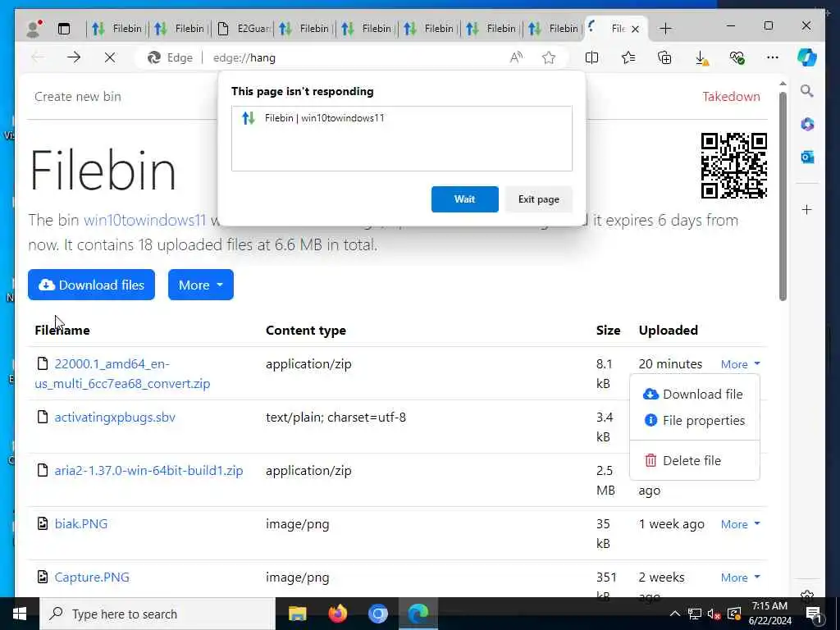Expand the blue More dropdown button

click(x=200, y=285)
